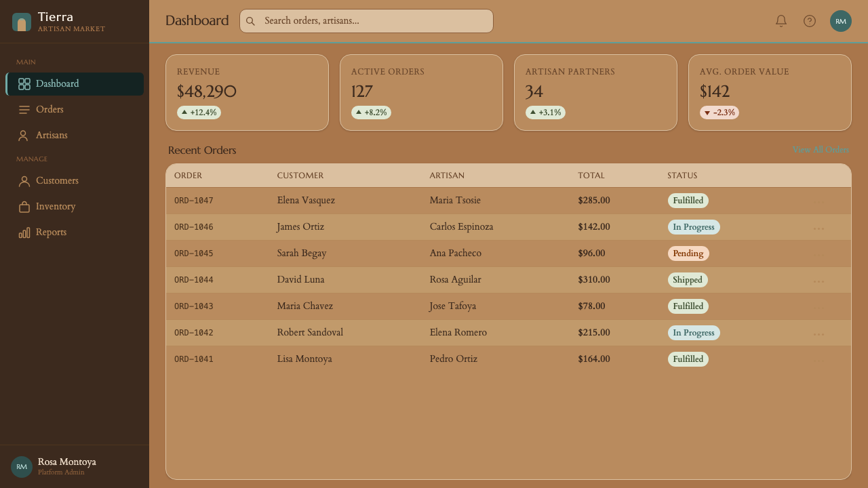Click the CUSTOMER column header
This screenshot has width=868, height=488.
point(300,176)
